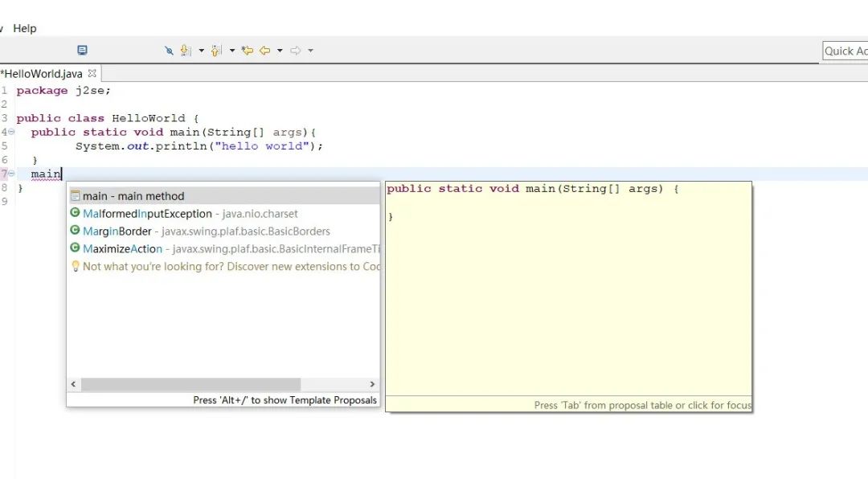Viewport: 868px width, 479px height.
Task: Open the Help menu
Action: (x=24, y=28)
